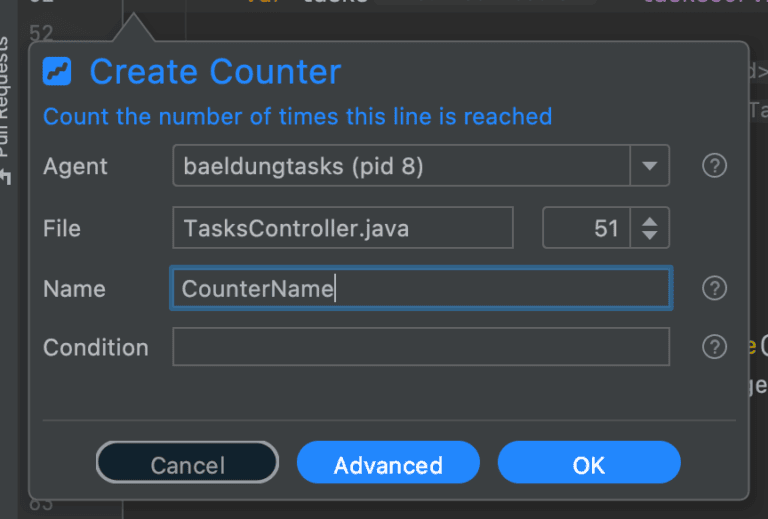This screenshot has width=768, height=519.
Task: Open help for the Agent field
Action: tap(714, 166)
